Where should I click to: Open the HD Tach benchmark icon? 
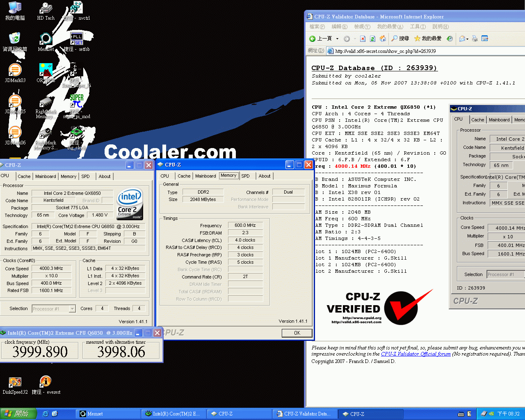tap(45, 9)
